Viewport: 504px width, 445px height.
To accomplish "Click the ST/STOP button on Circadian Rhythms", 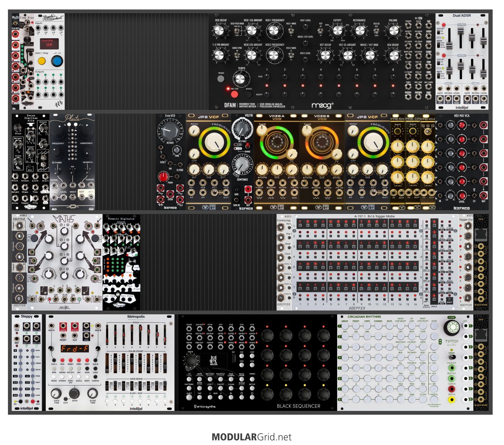I will 423,400.
